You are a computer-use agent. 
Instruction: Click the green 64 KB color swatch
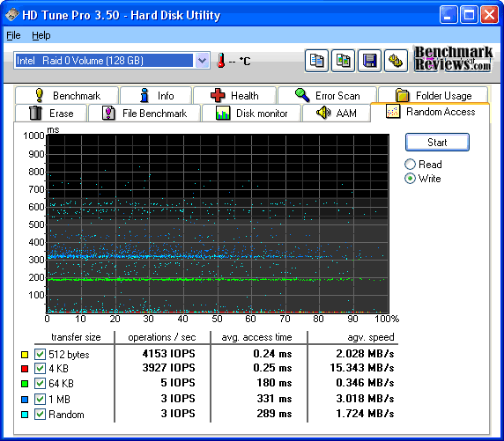[25, 384]
